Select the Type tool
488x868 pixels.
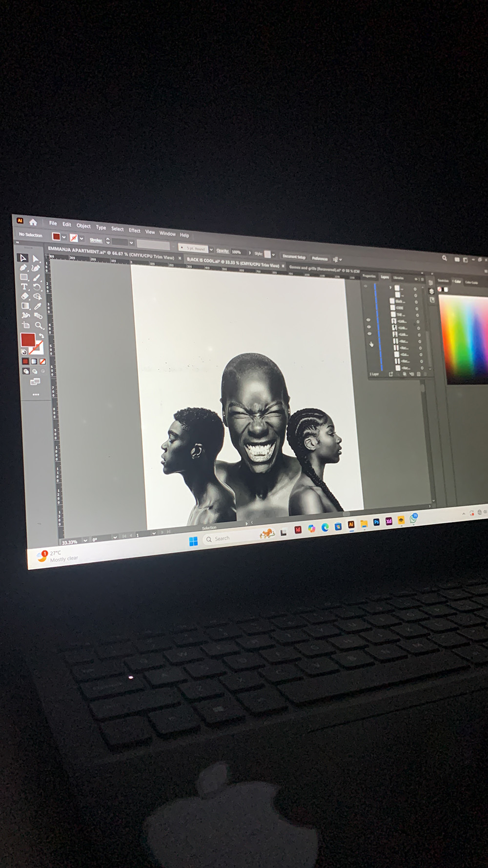24,287
